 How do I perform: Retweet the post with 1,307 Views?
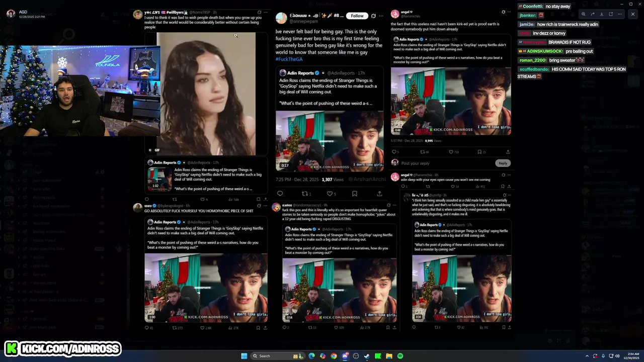[306, 194]
